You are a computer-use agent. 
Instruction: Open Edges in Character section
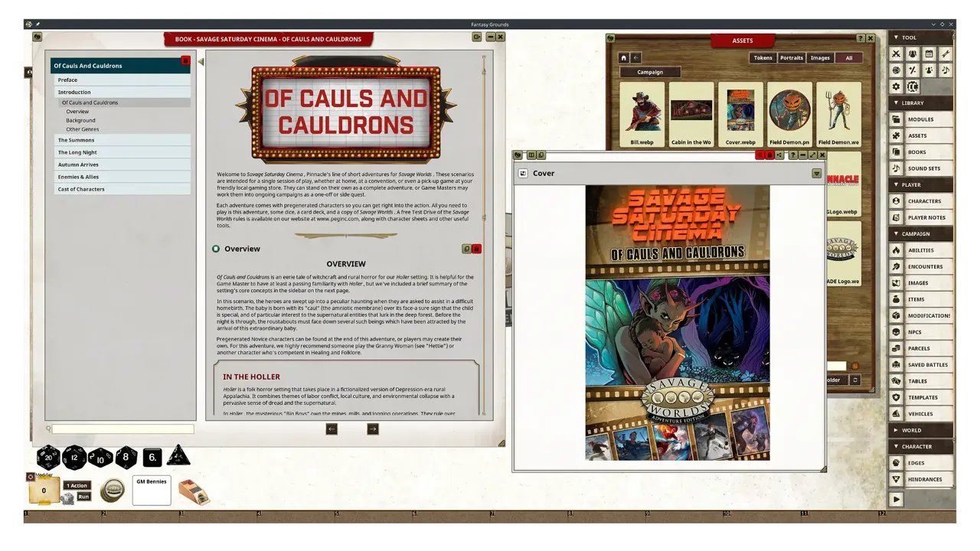(921, 463)
